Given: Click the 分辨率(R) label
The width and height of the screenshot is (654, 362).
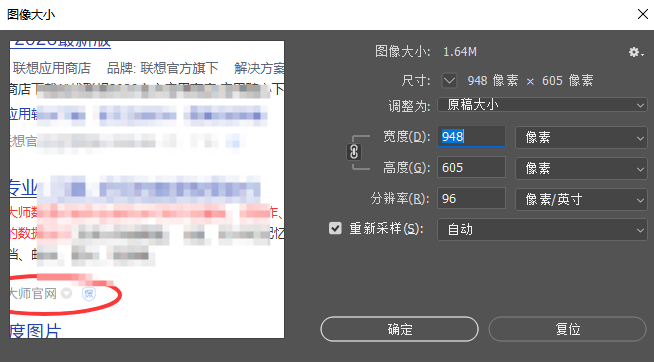Looking at the screenshot, I should click(400, 199).
